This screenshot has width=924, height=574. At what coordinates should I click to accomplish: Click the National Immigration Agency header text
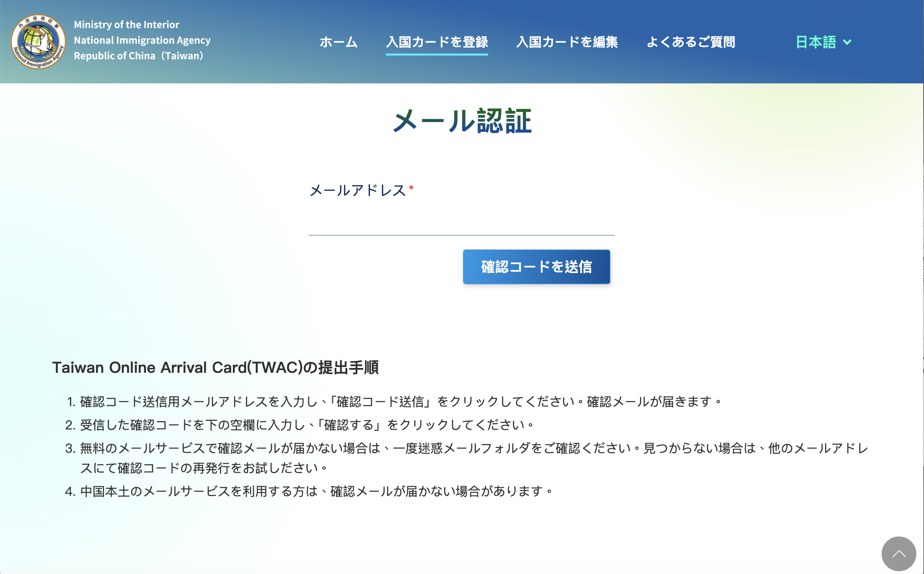[x=142, y=40]
